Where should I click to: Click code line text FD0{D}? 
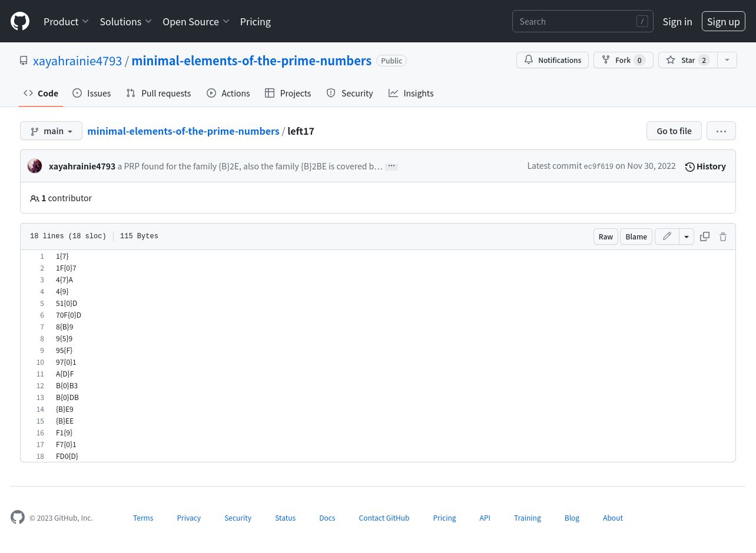click(67, 457)
